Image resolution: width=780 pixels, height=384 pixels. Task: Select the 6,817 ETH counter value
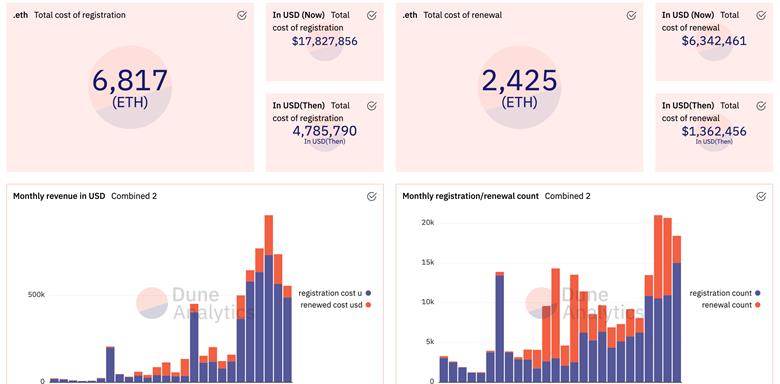130,81
